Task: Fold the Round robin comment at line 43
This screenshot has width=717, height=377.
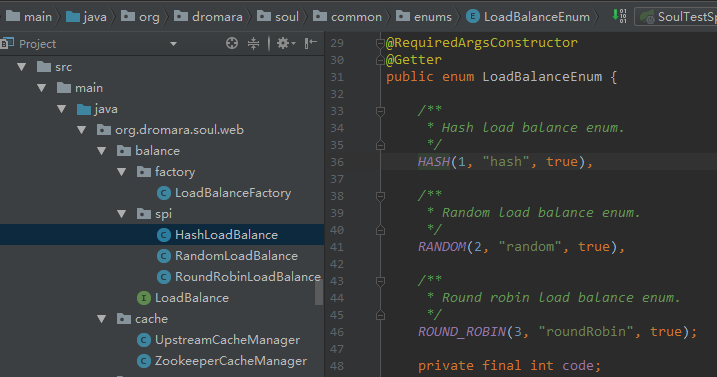Action: click(380, 281)
